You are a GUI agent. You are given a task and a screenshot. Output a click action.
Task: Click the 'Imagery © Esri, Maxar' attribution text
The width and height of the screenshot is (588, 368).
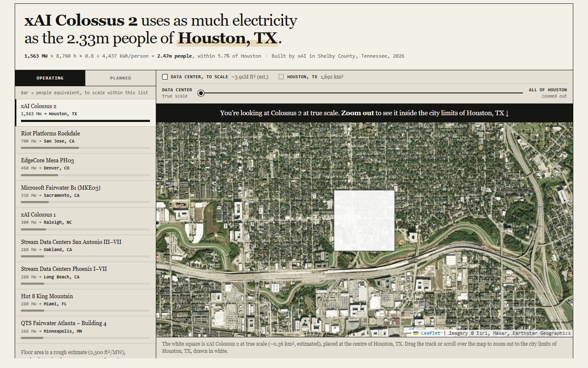point(509,333)
